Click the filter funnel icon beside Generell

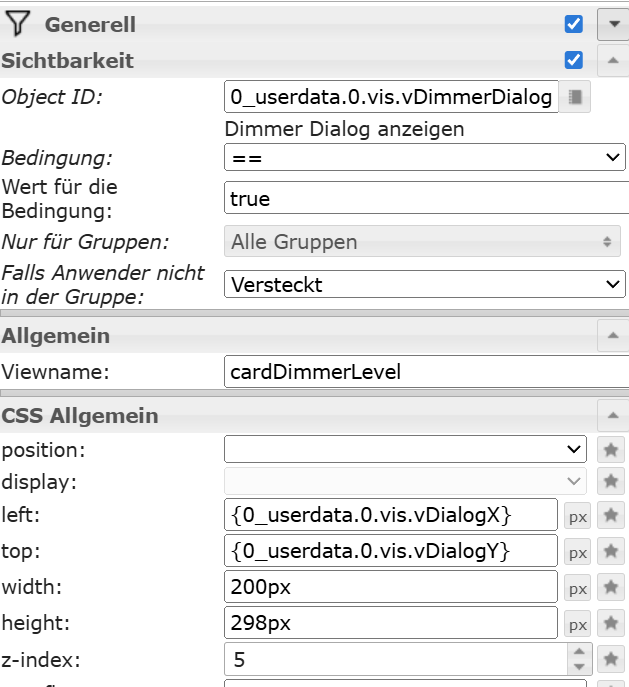19,24
